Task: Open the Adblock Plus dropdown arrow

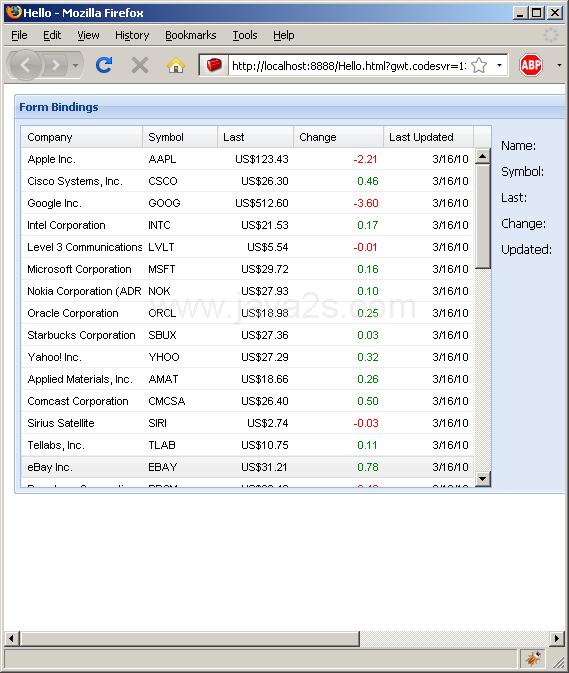Action: (x=559, y=65)
